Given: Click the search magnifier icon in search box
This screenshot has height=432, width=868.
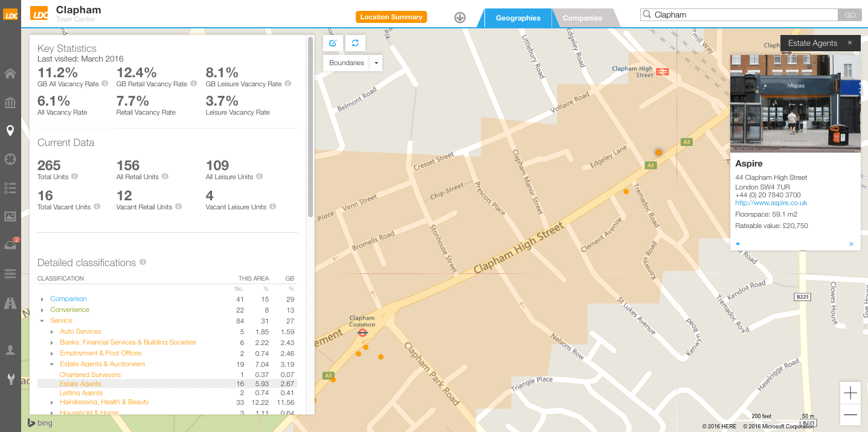Looking at the screenshot, I should [647, 15].
